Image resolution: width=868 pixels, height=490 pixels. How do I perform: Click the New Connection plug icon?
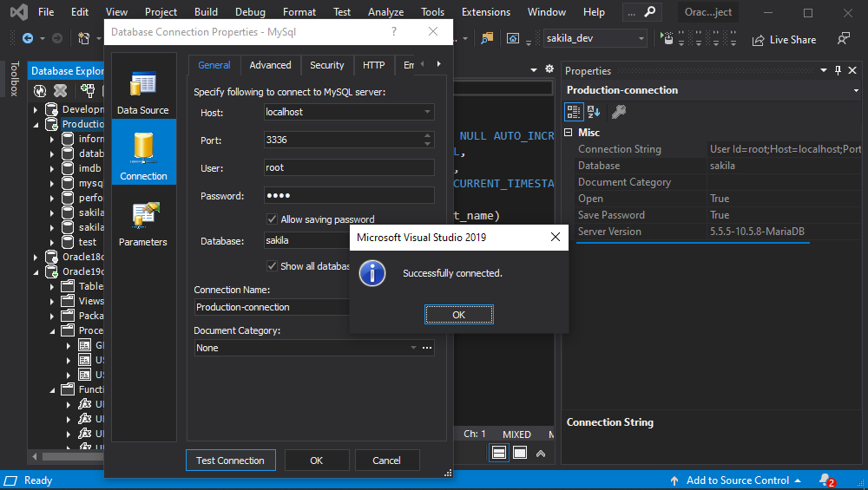click(x=88, y=91)
